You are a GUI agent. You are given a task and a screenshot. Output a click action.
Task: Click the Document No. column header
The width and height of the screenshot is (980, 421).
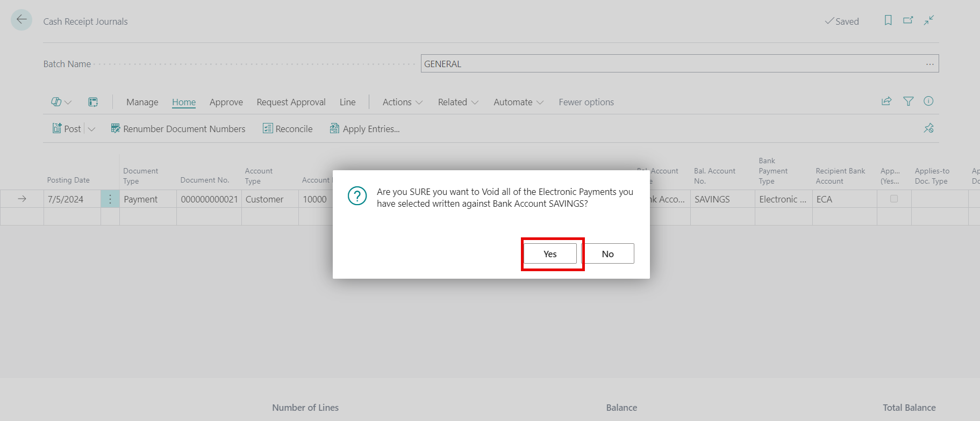[x=205, y=180]
